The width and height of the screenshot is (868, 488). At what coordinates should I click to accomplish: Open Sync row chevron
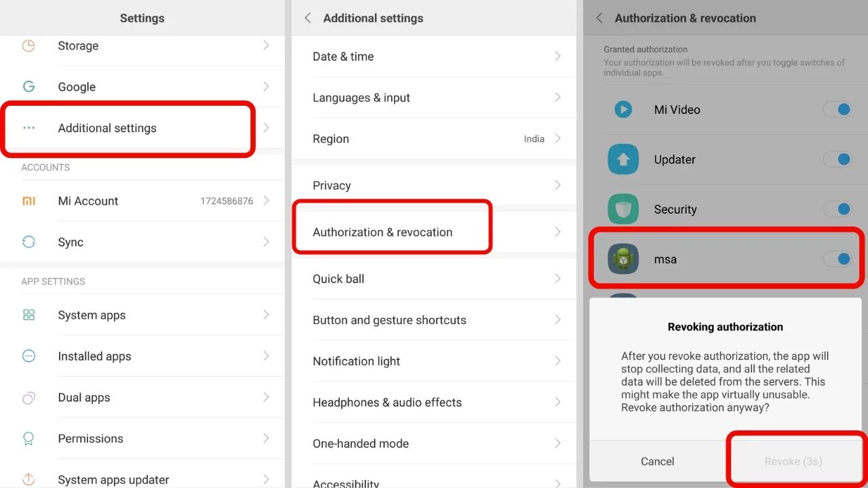tap(267, 242)
